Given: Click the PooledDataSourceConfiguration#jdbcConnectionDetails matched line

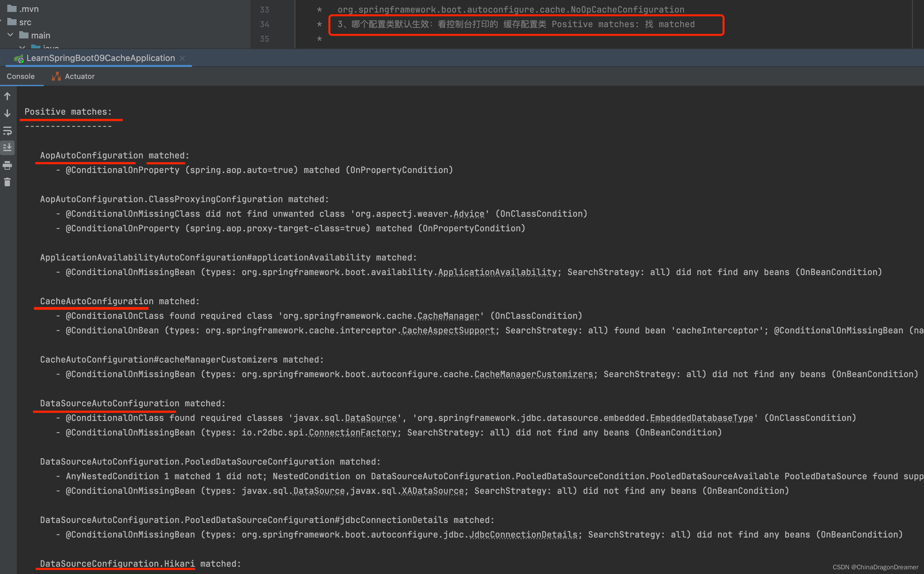Looking at the screenshot, I should click(267, 520).
